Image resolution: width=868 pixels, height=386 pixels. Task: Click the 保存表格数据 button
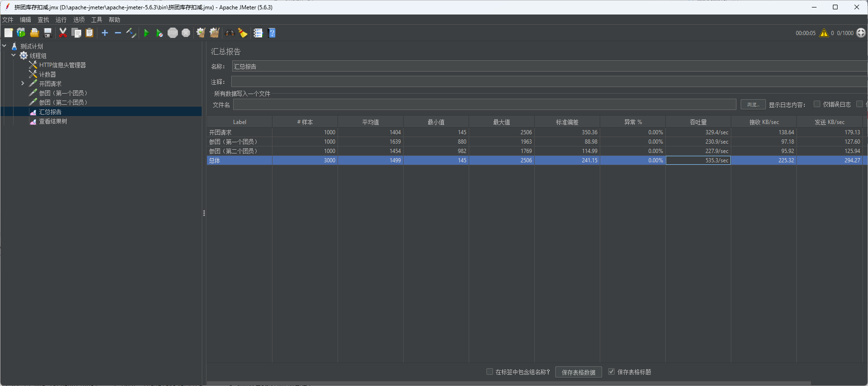[x=578, y=372]
